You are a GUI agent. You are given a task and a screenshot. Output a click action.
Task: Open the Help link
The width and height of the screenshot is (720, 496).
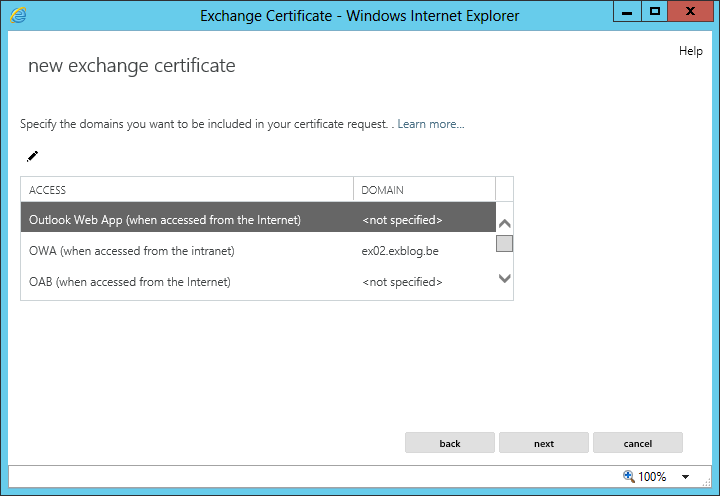(x=691, y=51)
